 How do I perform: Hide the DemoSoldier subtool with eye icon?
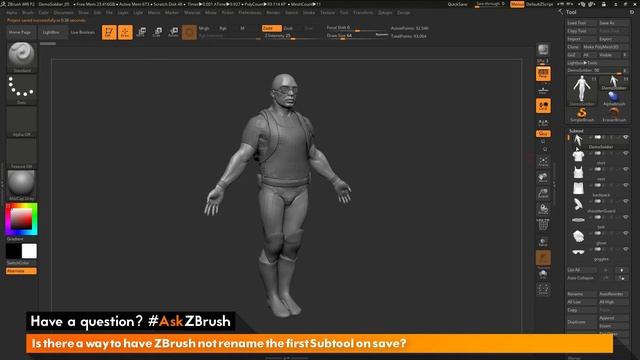click(x=625, y=137)
